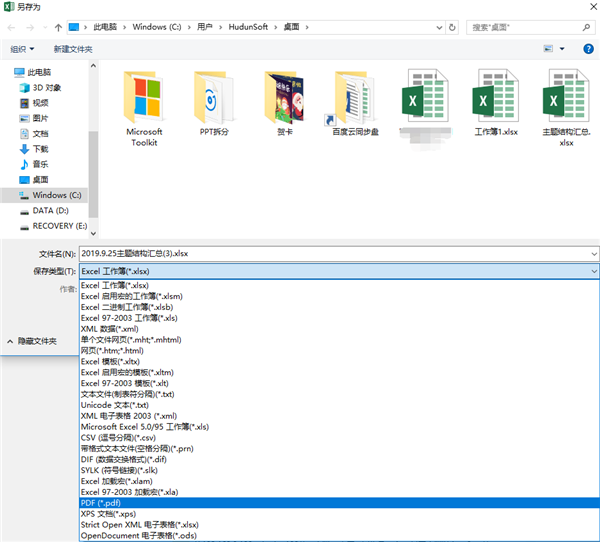600x542 pixels.
Task: Go up one folder level
Action: pyautogui.click(x=58, y=28)
